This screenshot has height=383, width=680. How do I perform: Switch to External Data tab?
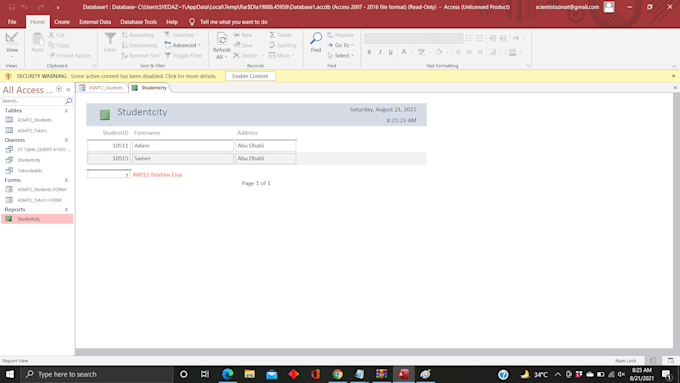pyautogui.click(x=95, y=22)
